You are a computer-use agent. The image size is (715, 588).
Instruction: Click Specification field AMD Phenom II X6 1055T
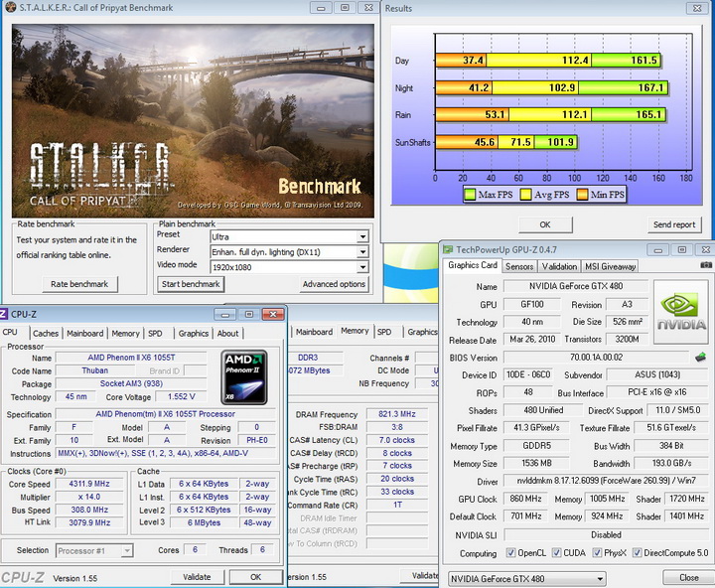pos(165,414)
